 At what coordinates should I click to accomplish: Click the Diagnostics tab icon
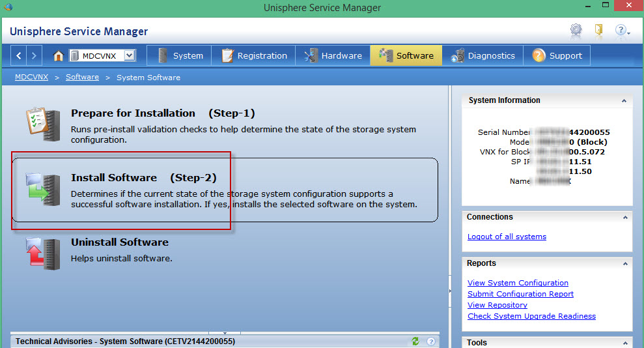pyautogui.click(x=458, y=55)
